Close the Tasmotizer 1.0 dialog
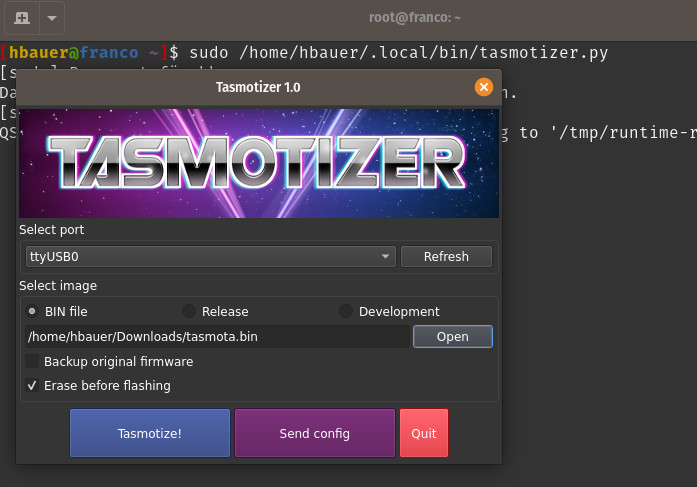This screenshot has height=487, width=697. [x=484, y=87]
